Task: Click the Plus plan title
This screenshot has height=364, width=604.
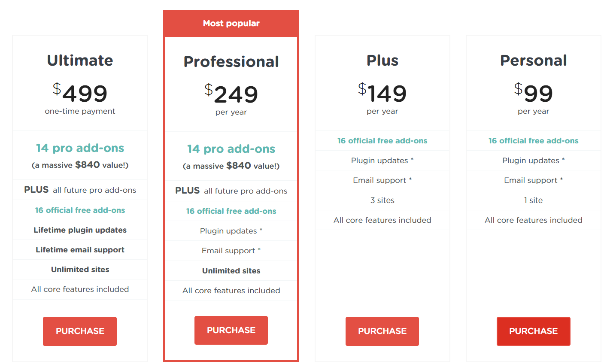Action: point(382,61)
